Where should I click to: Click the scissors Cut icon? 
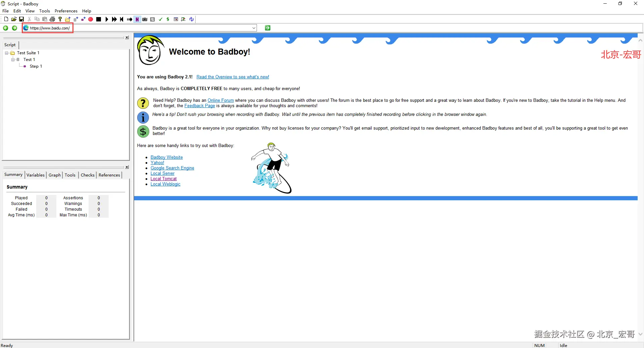pos(29,19)
